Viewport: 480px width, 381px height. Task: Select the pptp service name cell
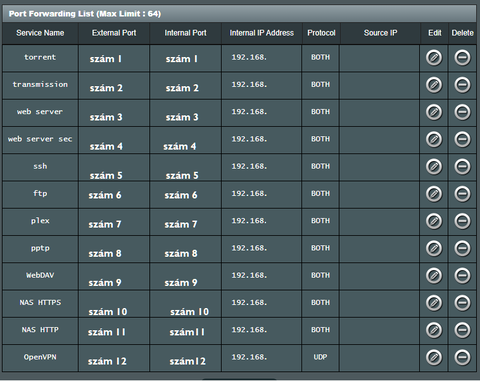pos(40,249)
